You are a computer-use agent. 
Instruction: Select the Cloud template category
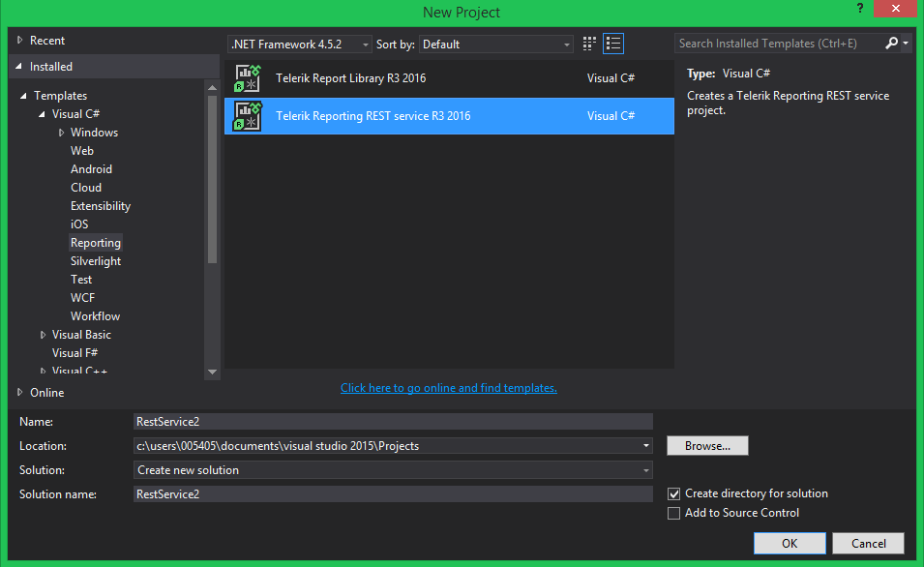(x=86, y=188)
